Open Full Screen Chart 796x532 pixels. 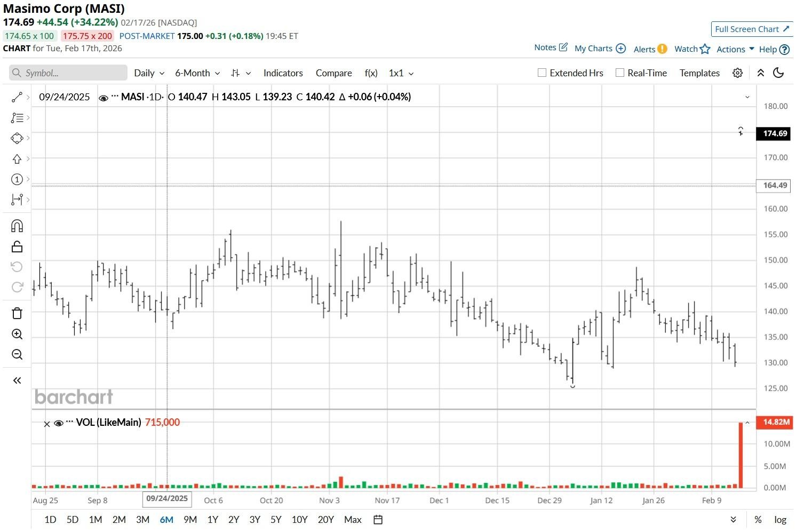click(x=752, y=29)
